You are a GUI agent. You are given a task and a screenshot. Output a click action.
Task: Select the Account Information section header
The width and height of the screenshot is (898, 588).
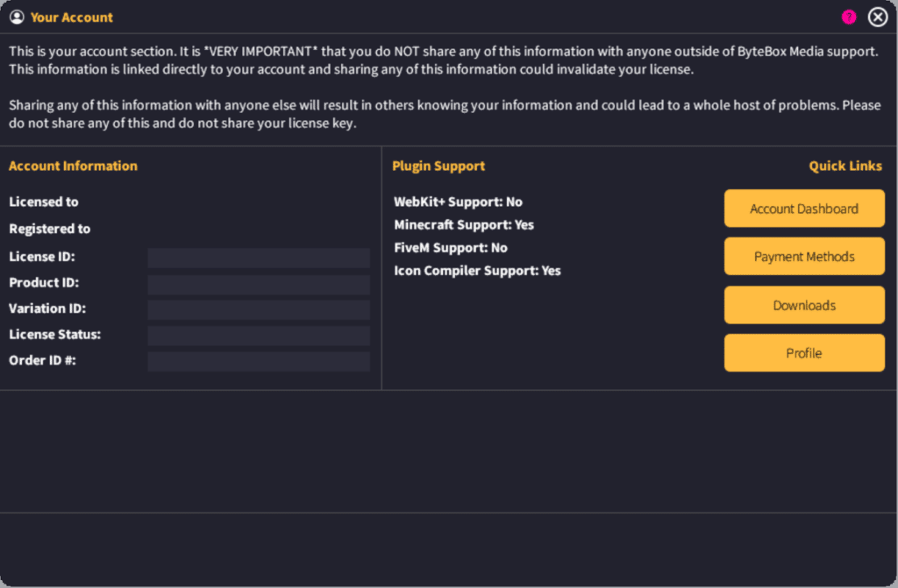[x=73, y=166]
